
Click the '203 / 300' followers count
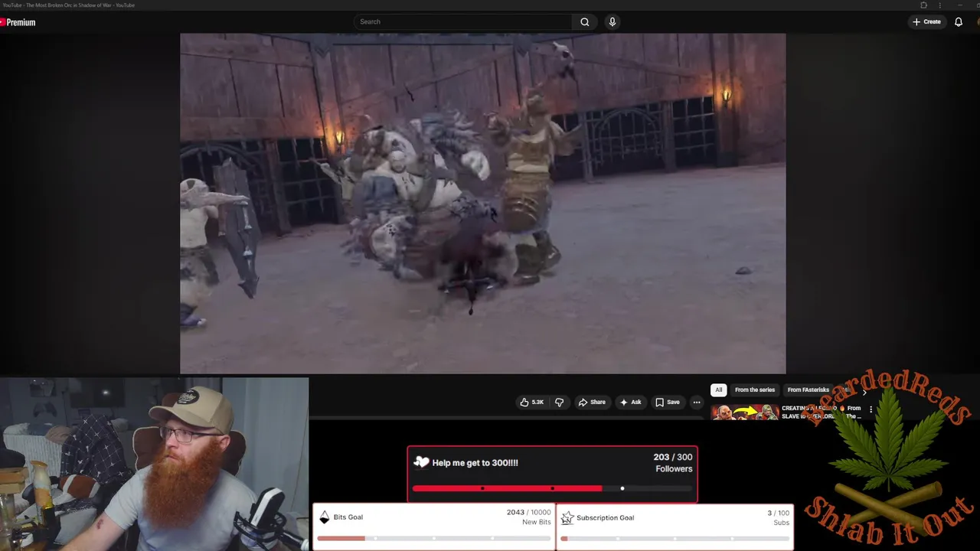coord(672,457)
